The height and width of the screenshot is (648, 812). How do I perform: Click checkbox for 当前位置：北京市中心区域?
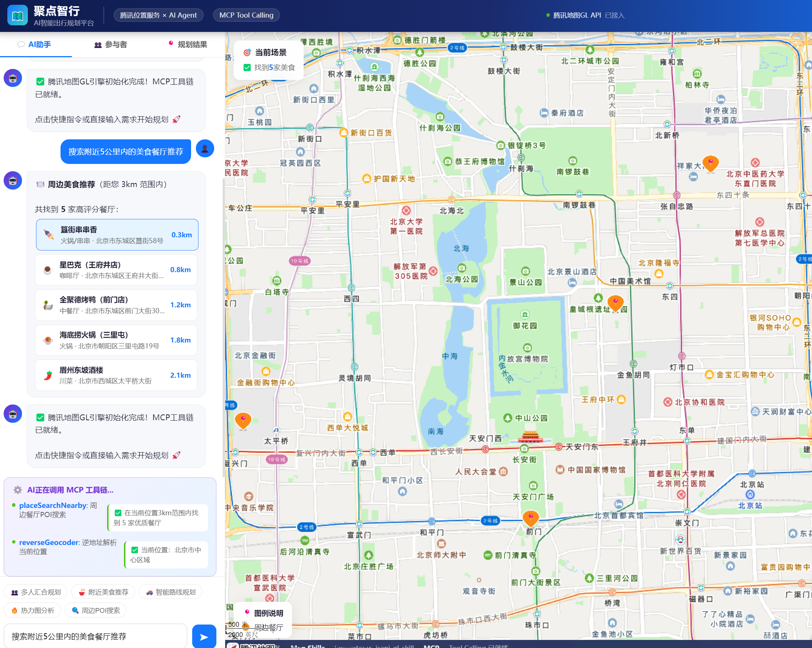(135, 550)
